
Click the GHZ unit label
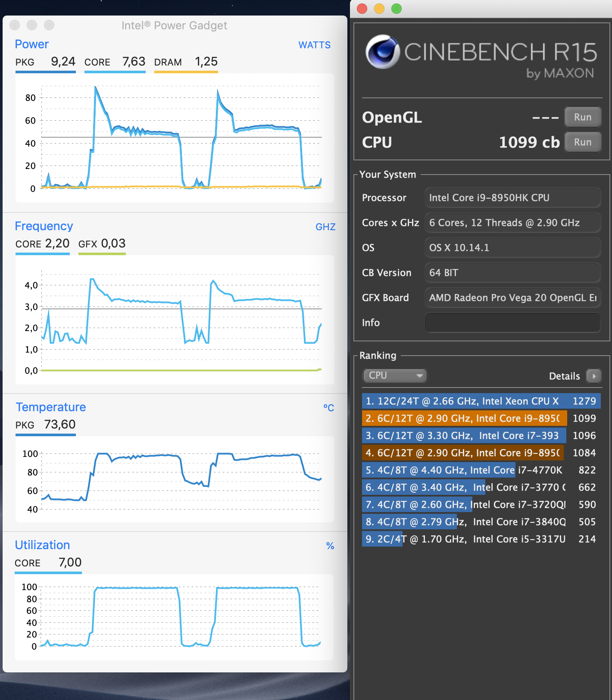point(325,227)
